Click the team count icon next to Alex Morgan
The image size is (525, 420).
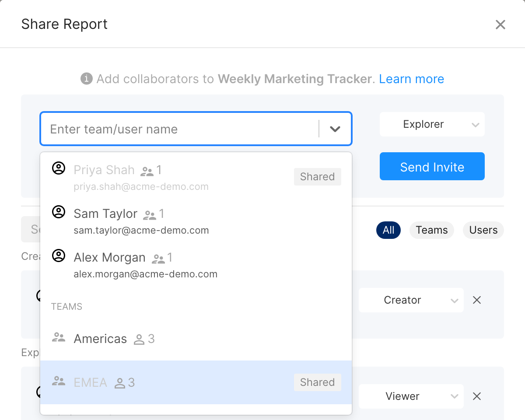tap(158, 259)
